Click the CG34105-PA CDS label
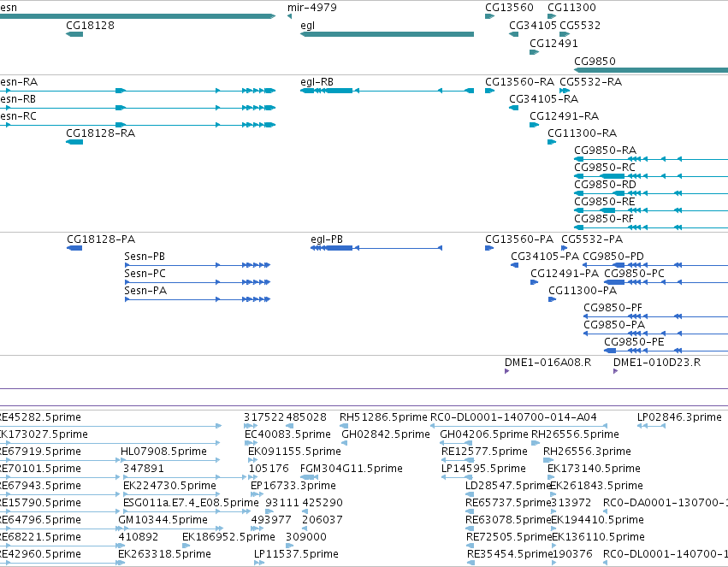Viewport: 728px width, 567px height. click(545, 257)
